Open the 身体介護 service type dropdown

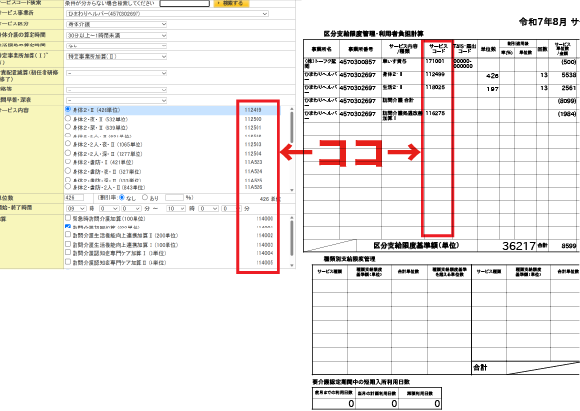point(117,24)
